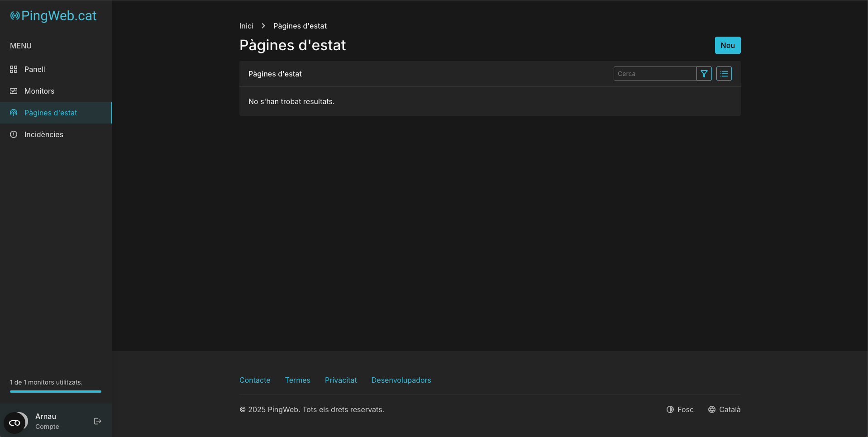
Task: Click the Incidències alert circle icon
Action: (x=14, y=134)
